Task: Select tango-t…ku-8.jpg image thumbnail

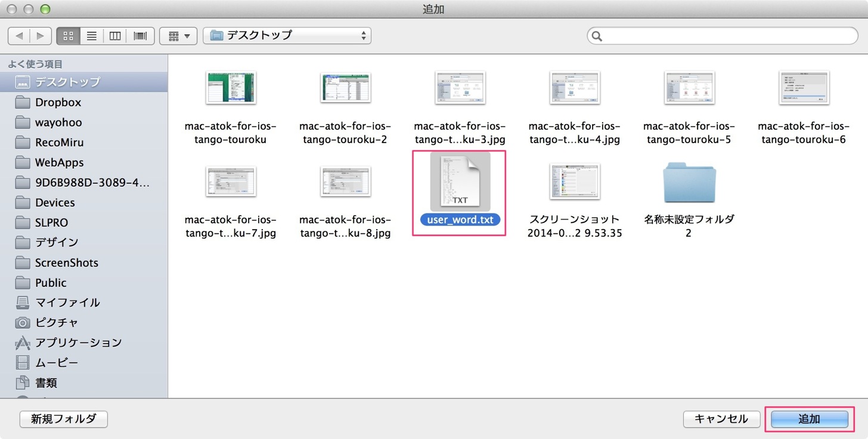Action: click(346, 181)
